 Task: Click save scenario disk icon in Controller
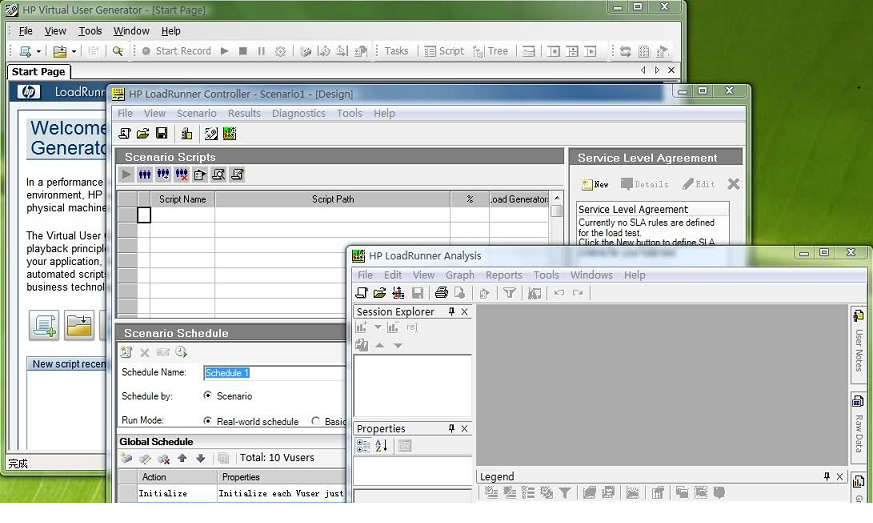(161, 134)
